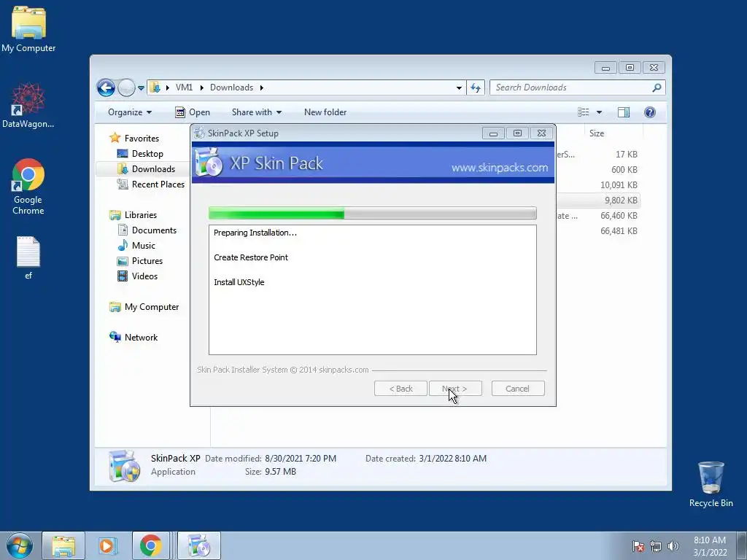Open address bar history dropdown

tap(459, 87)
